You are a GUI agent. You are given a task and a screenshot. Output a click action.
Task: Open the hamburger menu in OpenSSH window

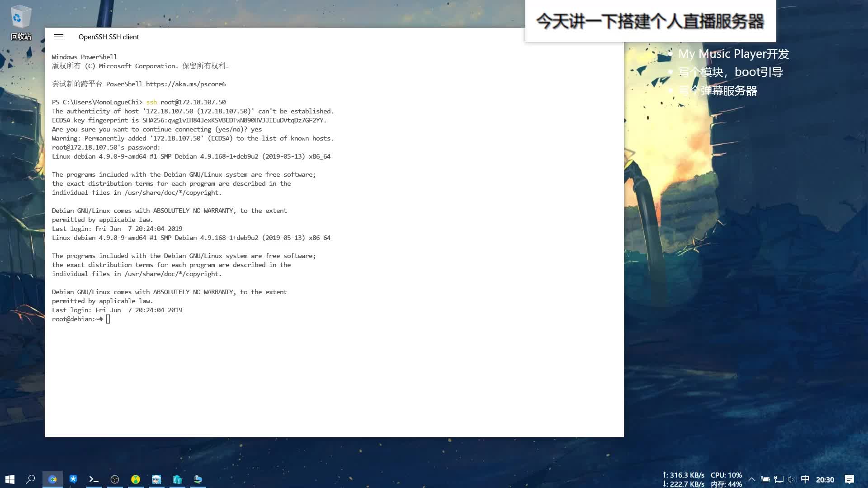[59, 37]
